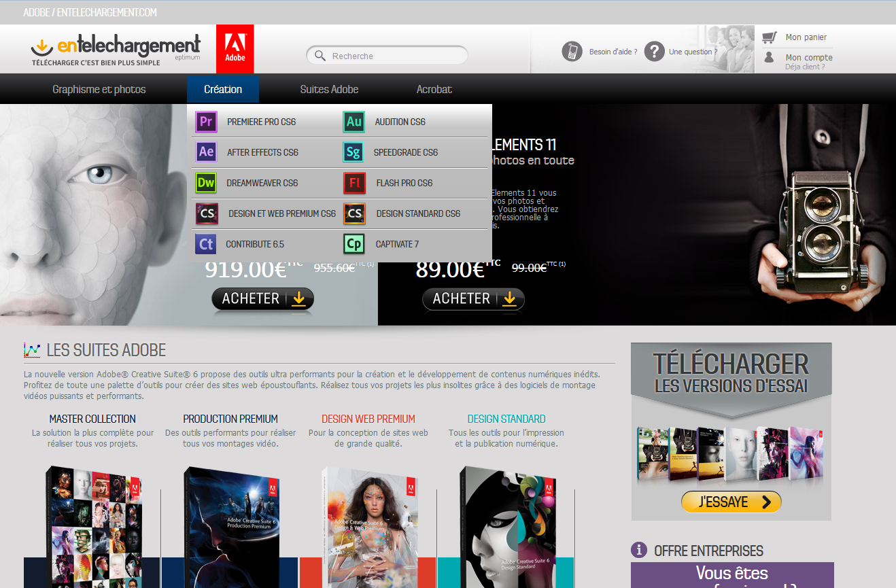Click Design Standard box image
Viewport: 896px width, 588px height.
pos(508,526)
